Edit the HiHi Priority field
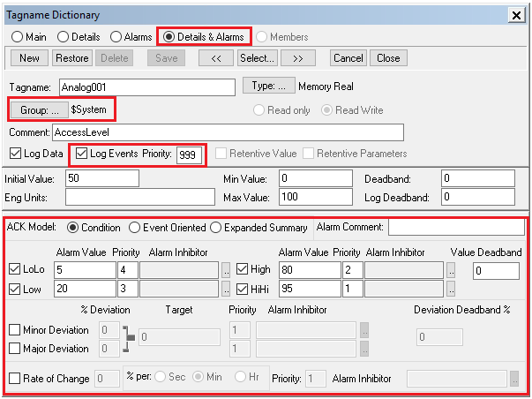Viewport: 532px width, 399px height. tap(353, 289)
